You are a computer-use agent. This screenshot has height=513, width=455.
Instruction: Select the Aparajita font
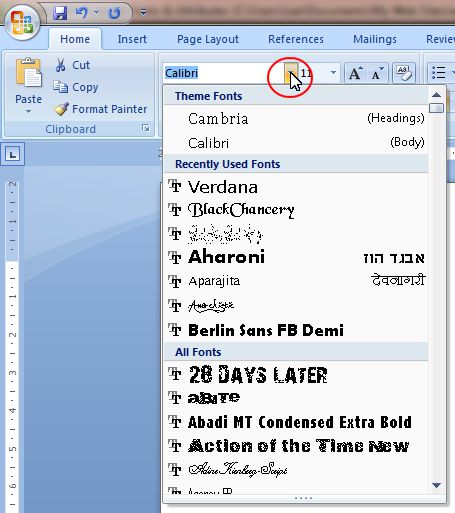[x=296, y=281]
